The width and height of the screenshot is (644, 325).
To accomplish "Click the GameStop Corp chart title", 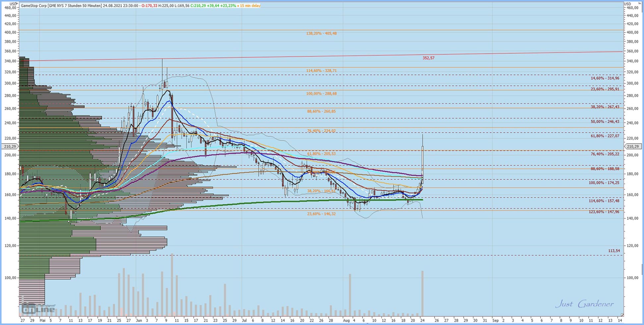I will (61, 6).
